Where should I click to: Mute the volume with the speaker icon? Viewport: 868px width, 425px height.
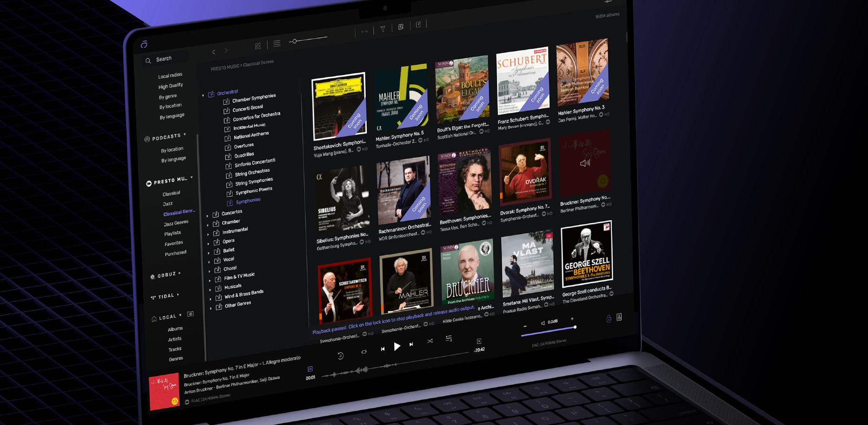pyautogui.click(x=543, y=323)
